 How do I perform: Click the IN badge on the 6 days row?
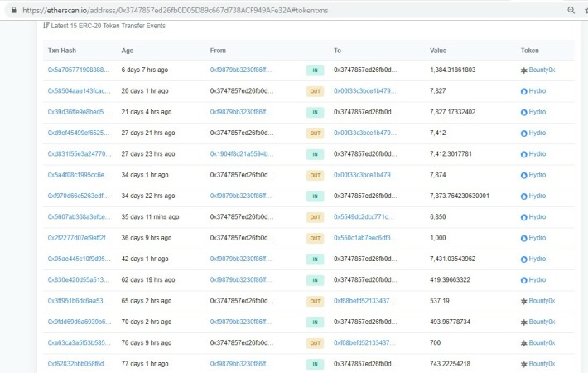click(315, 70)
